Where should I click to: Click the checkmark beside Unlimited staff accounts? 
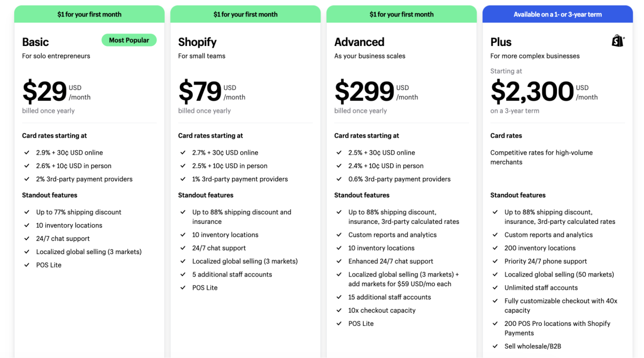tap(495, 288)
